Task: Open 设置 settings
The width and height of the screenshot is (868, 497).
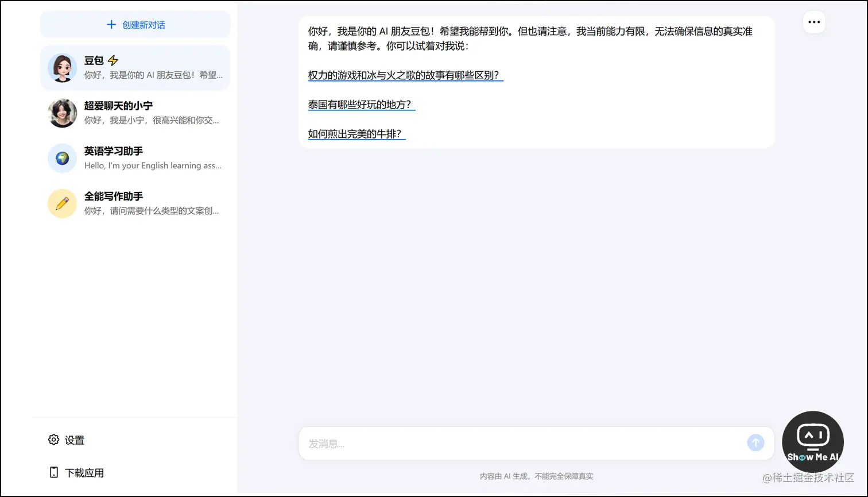Action: [x=67, y=440]
